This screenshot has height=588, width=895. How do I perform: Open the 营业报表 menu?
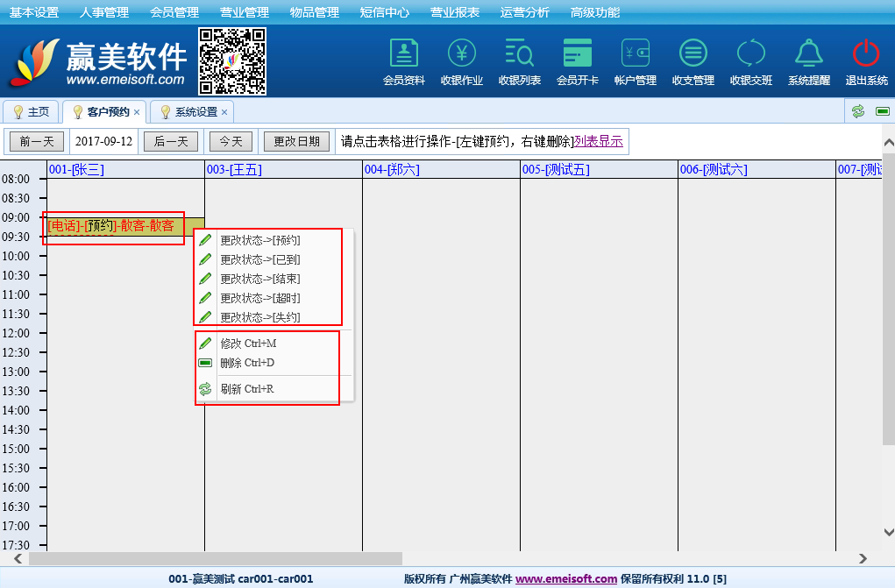[x=455, y=12]
